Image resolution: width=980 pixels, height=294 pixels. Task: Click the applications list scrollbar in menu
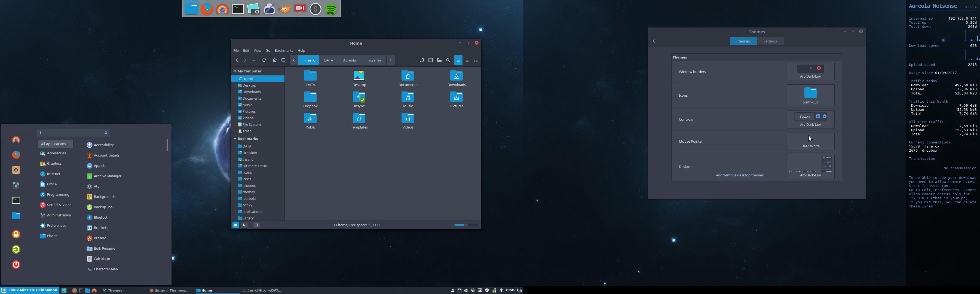pyautogui.click(x=167, y=145)
